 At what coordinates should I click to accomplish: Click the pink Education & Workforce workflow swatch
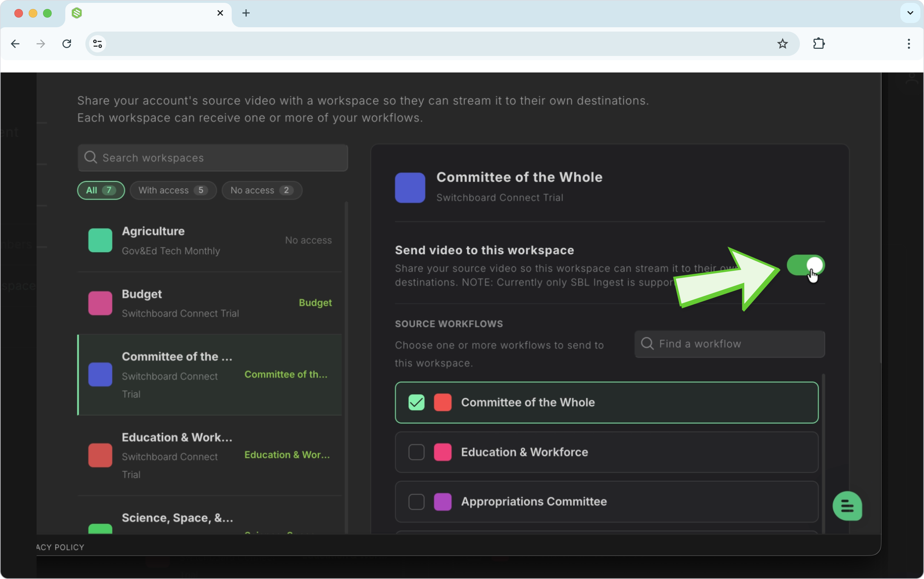(x=443, y=452)
